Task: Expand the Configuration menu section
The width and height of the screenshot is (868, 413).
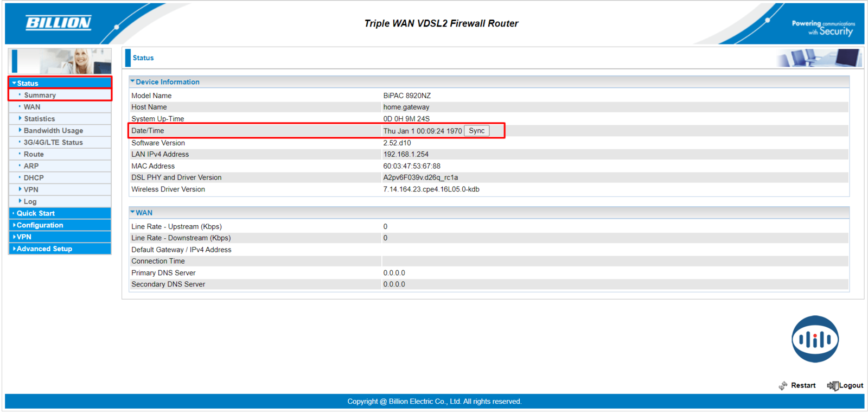Action: (x=40, y=225)
